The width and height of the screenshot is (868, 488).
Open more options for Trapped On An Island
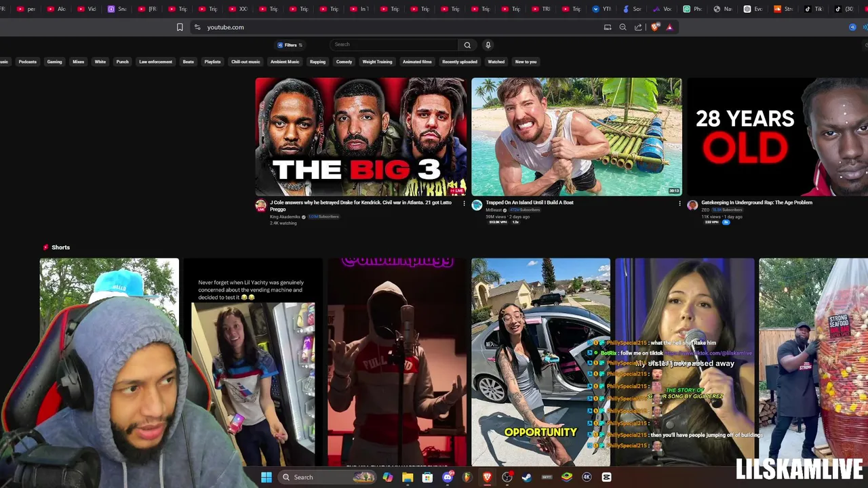coord(679,203)
